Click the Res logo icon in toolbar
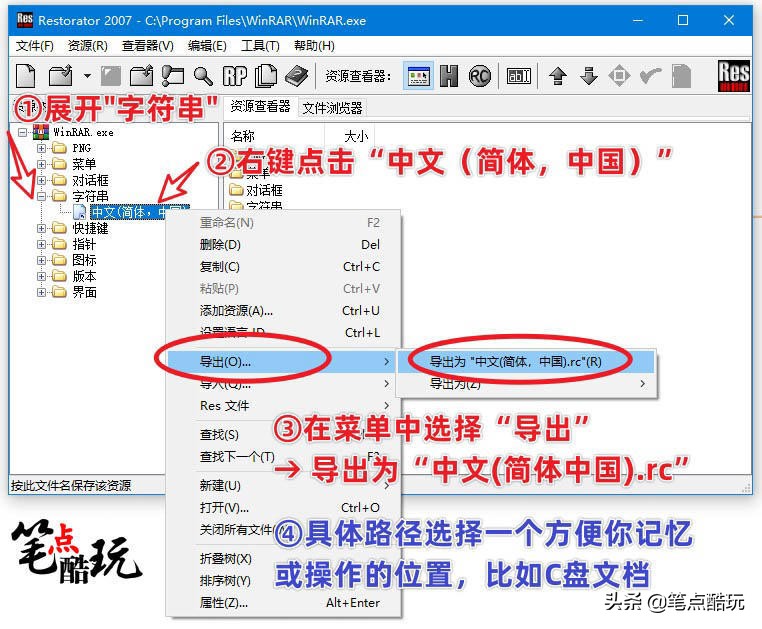762x629 pixels. coord(734,76)
